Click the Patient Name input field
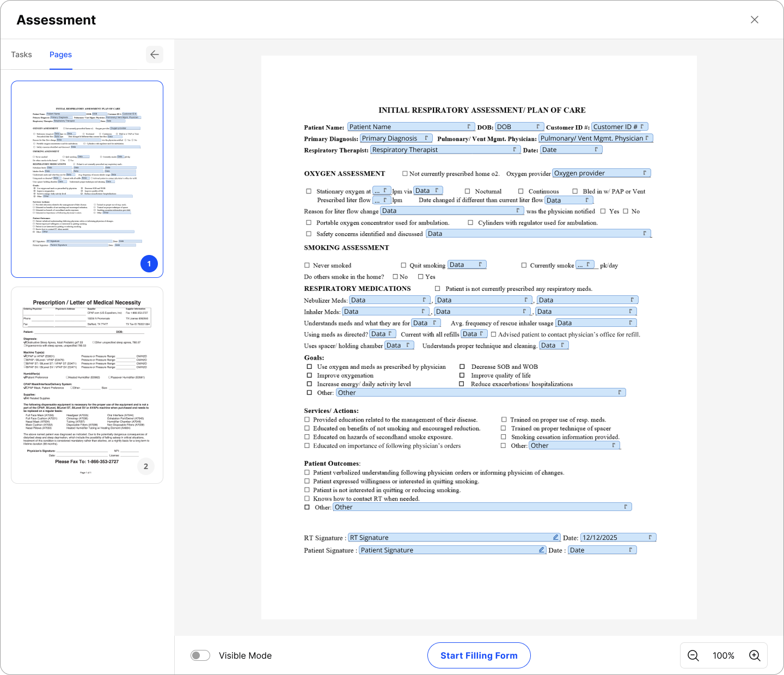This screenshot has width=784, height=675. click(x=411, y=127)
